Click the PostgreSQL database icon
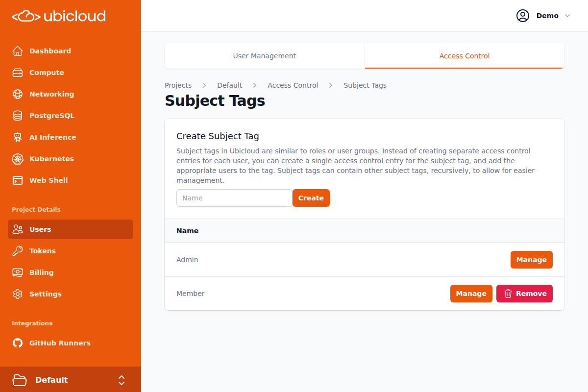The width and height of the screenshot is (588, 392). (18, 116)
